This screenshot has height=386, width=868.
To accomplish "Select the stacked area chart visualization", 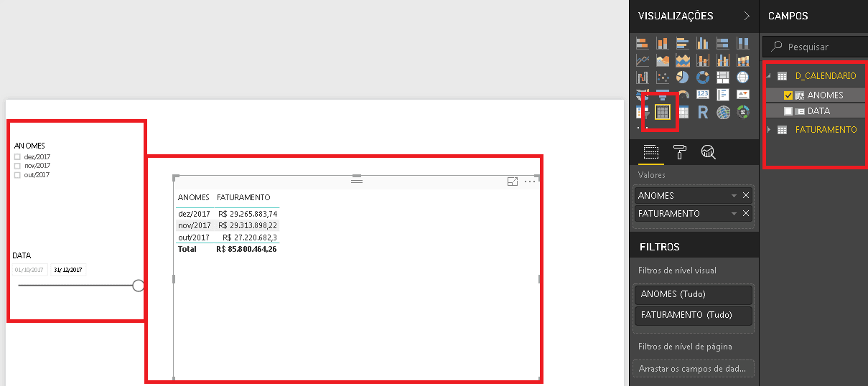I will click(x=683, y=60).
